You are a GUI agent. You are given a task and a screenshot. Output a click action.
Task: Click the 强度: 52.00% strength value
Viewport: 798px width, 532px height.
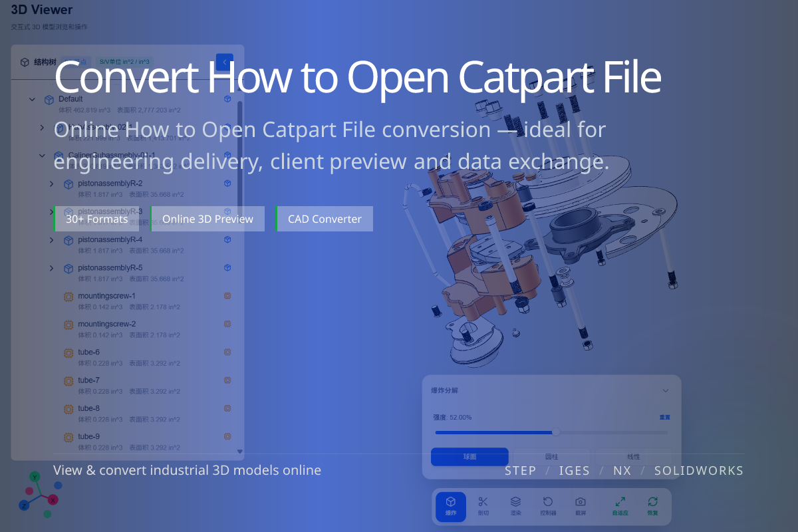tap(452, 417)
